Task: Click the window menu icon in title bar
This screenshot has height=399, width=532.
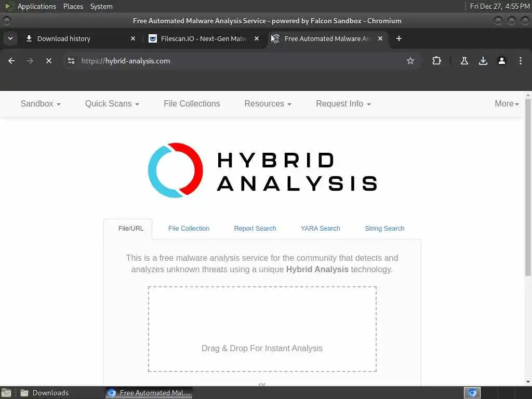Action: (6, 21)
